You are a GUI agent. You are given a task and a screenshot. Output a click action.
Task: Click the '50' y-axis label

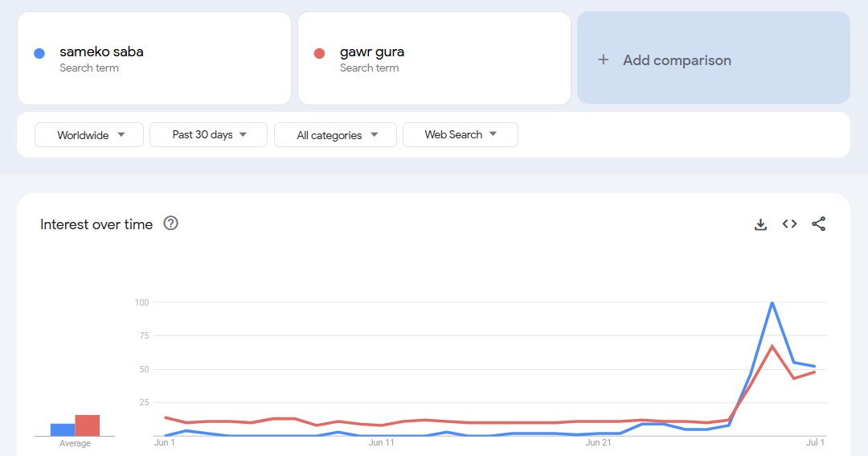coord(144,369)
